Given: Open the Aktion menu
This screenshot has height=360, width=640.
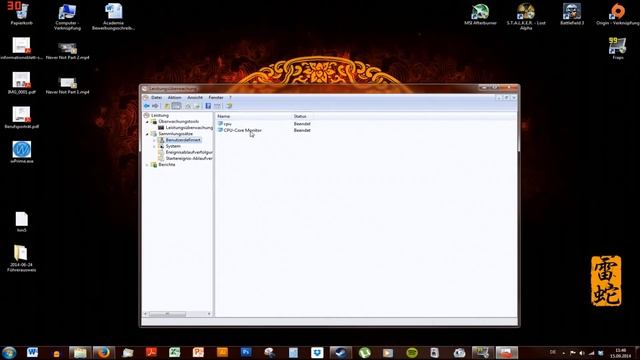Looking at the screenshot, I should click(174, 98).
